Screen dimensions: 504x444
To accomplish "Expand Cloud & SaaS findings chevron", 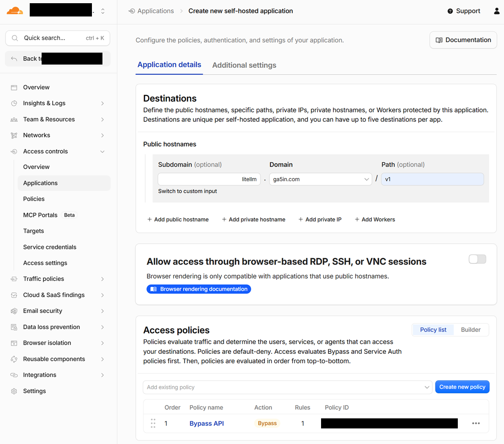I will click(102, 295).
